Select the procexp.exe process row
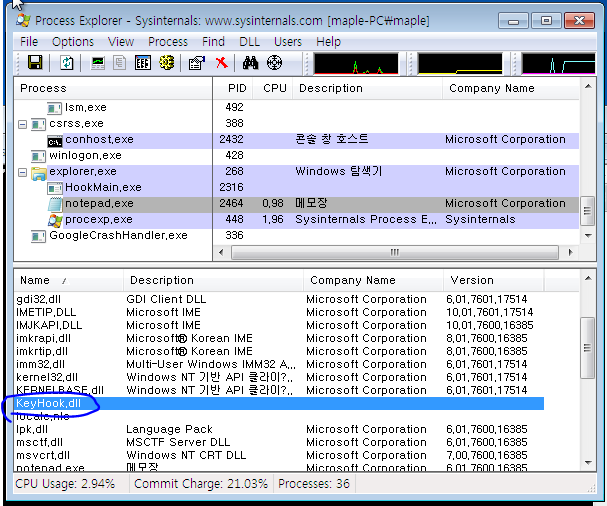The height and width of the screenshot is (506, 607). coord(297,220)
